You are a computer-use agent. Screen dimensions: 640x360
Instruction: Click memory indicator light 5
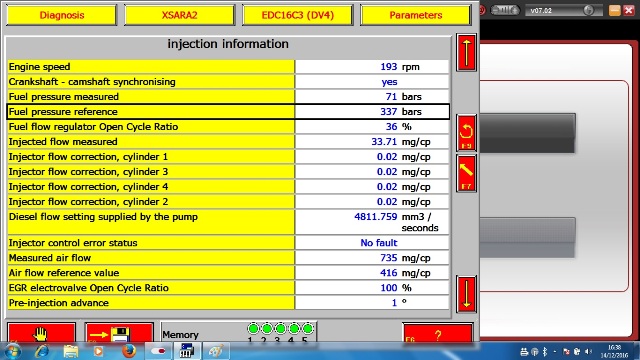point(308,329)
